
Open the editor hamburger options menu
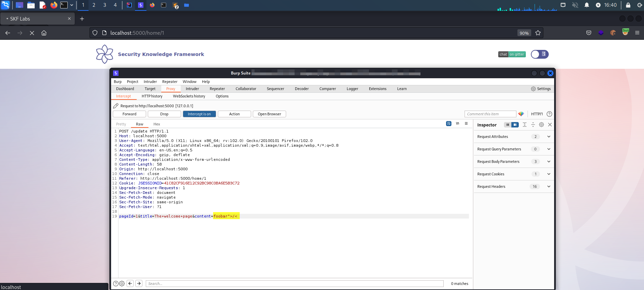coord(466,123)
